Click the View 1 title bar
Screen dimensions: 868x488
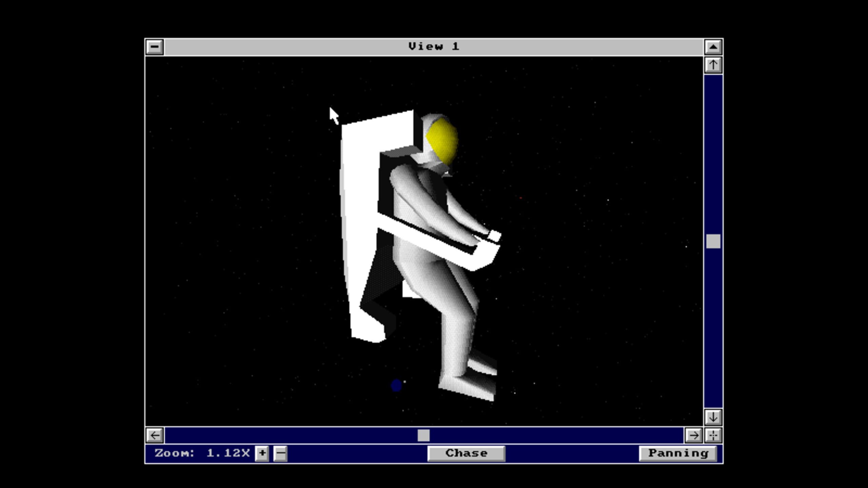434,46
